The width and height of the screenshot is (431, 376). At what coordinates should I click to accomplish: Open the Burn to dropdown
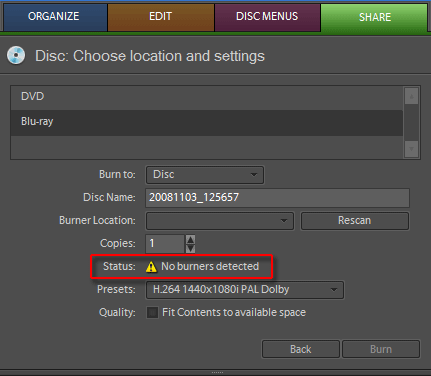pos(205,175)
